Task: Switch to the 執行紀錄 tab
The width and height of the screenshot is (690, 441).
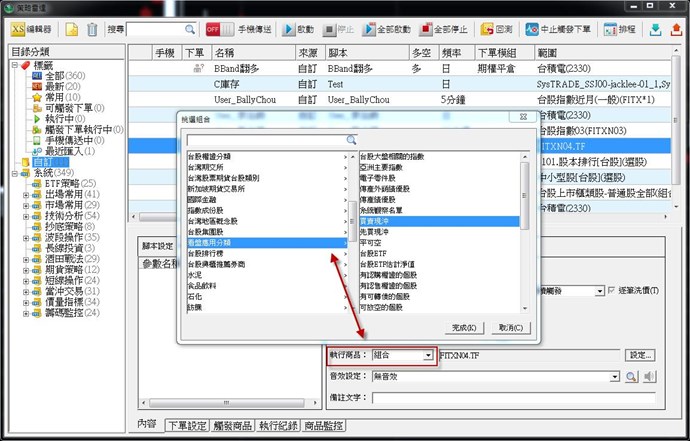Action: pos(277,426)
